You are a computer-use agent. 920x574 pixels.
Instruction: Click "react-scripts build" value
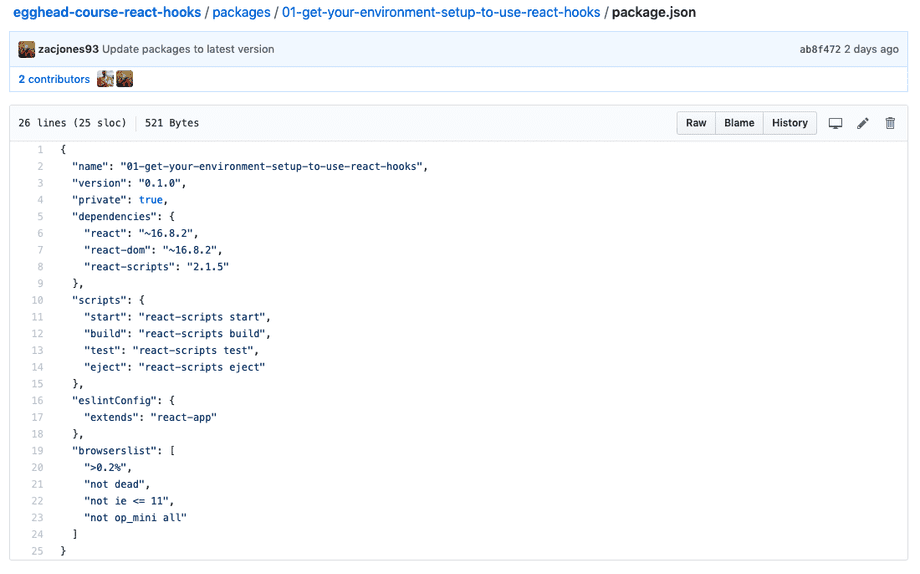[x=202, y=334]
